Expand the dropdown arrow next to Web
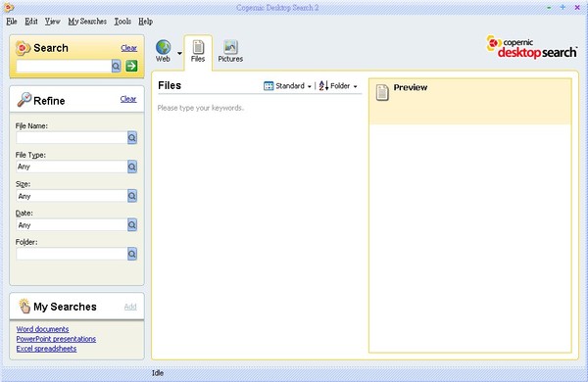This screenshot has height=382, width=588. coord(179,53)
